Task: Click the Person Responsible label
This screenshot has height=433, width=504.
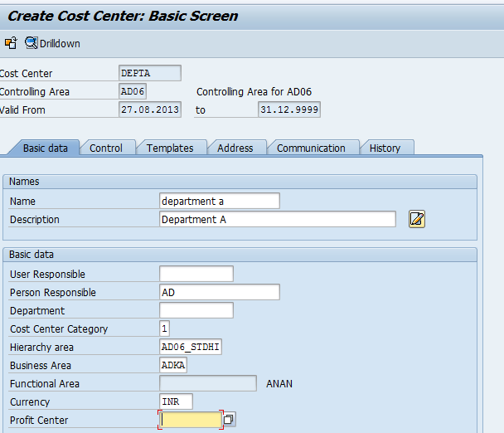Action: pyautogui.click(x=53, y=293)
